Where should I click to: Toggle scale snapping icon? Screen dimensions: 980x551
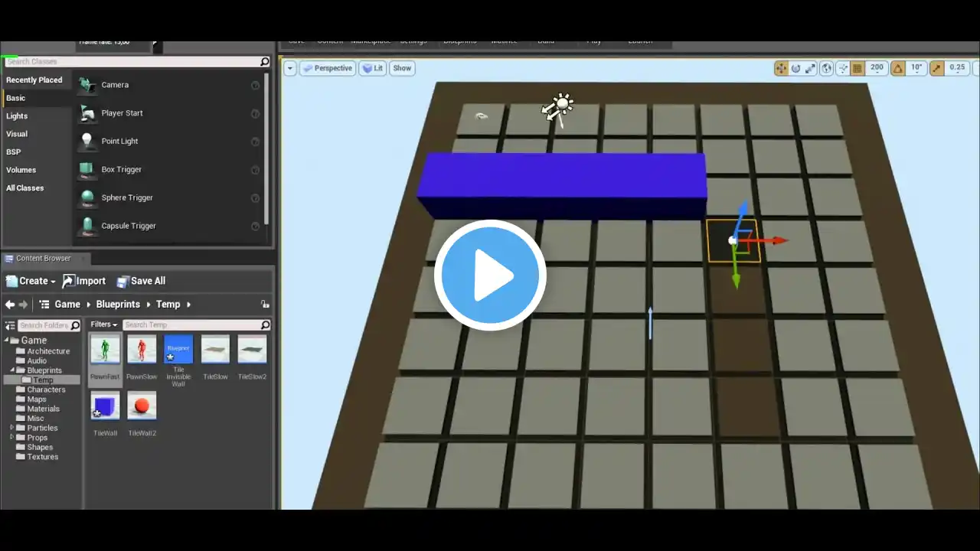pyautogui.click(x=938, y=68)
